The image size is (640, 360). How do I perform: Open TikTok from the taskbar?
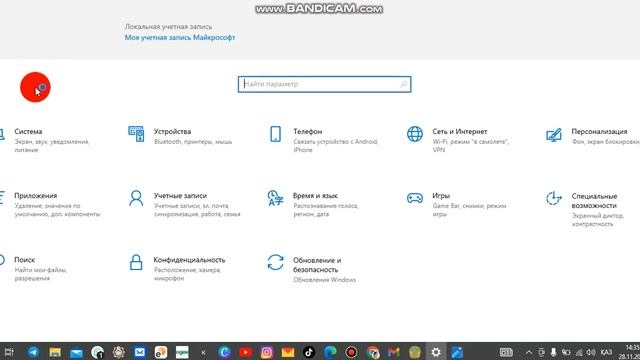tap(309, 352)
